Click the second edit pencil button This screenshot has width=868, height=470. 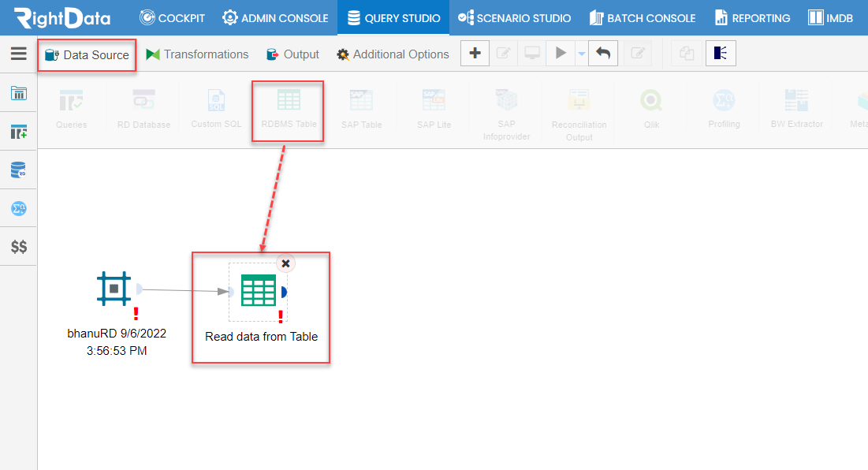[x=638, y=53]
